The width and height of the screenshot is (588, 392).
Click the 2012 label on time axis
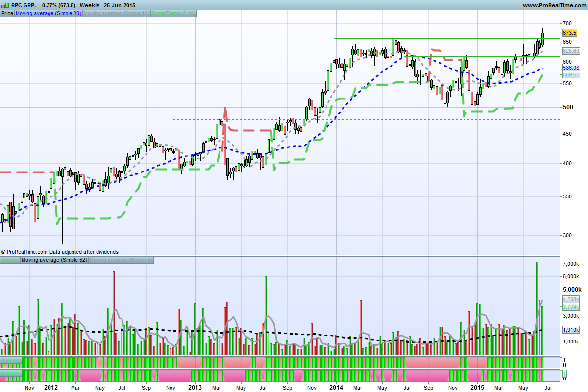[x=51, y=387]
